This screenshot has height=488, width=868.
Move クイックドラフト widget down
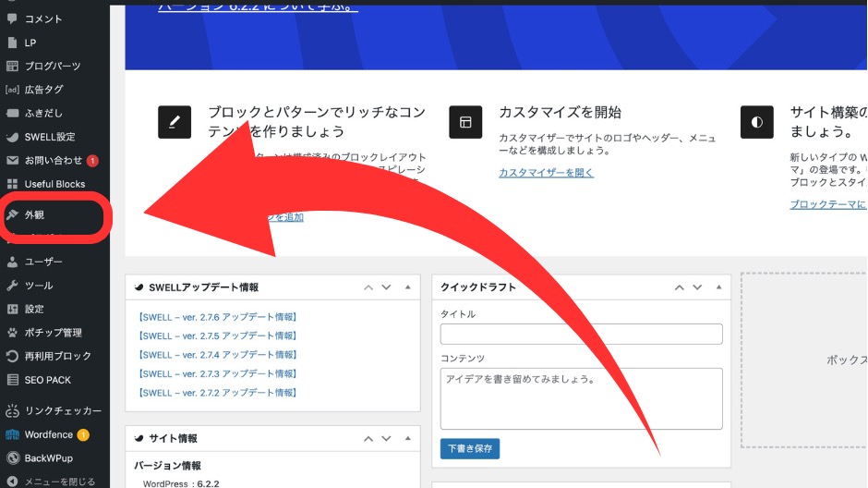(697, 287)
